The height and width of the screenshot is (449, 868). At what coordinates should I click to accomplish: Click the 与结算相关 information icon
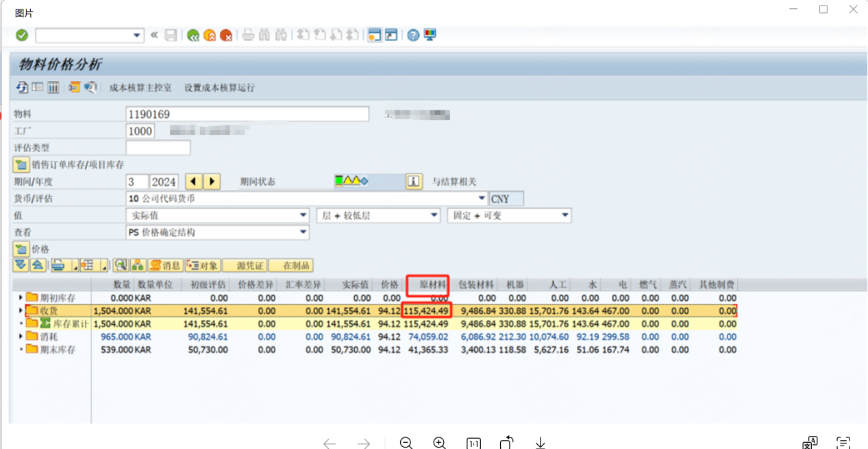coord(414,181)
